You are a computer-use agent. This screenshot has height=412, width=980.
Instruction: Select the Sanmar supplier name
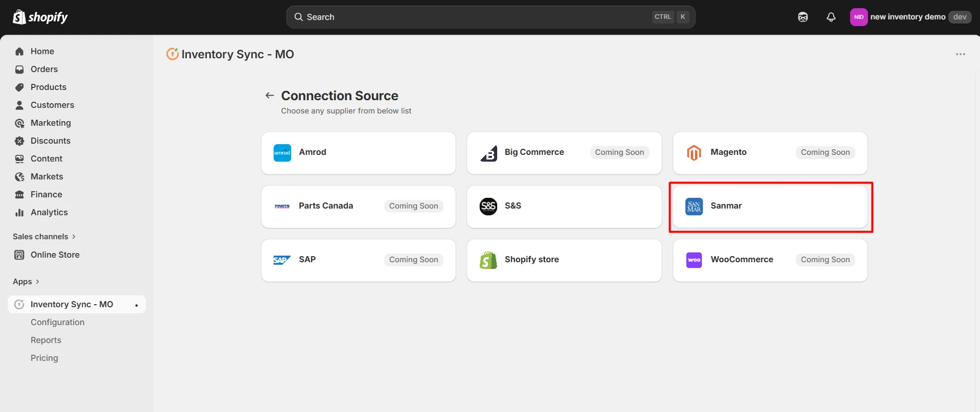coord(726,205)
